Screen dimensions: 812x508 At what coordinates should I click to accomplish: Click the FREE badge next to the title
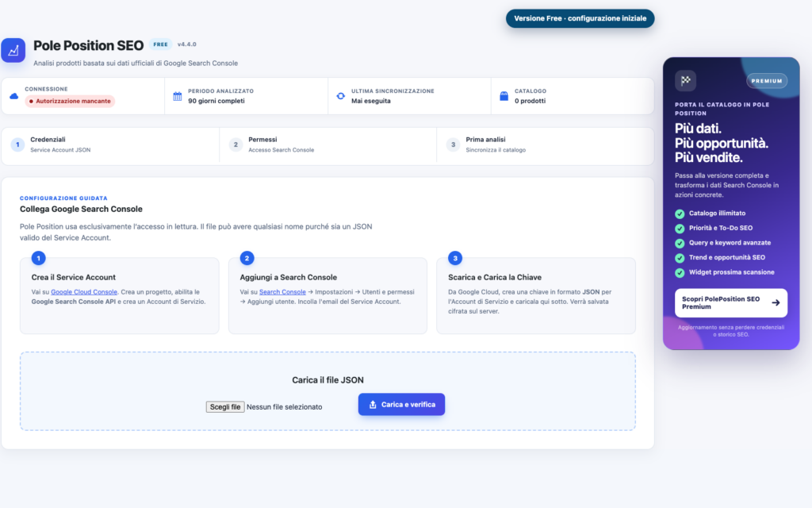[160, 44]
